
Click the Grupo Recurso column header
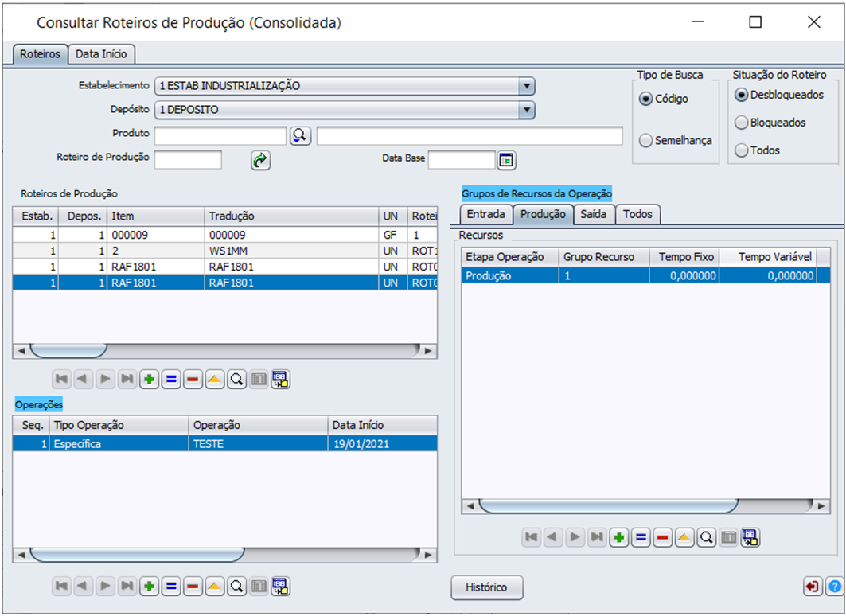click(604, 257)
